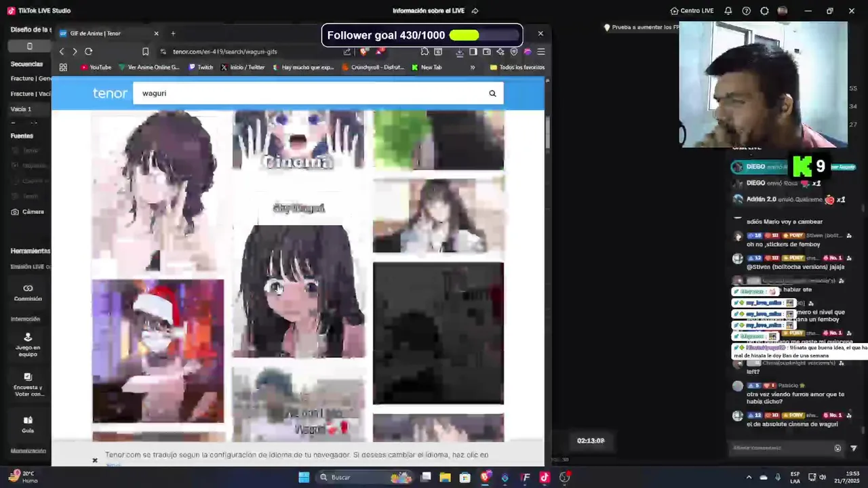Screen dimensions: 868x488
Task: Share 'Información sobre el LIVE' arrow icon
Action: click(x=475, y=11)
